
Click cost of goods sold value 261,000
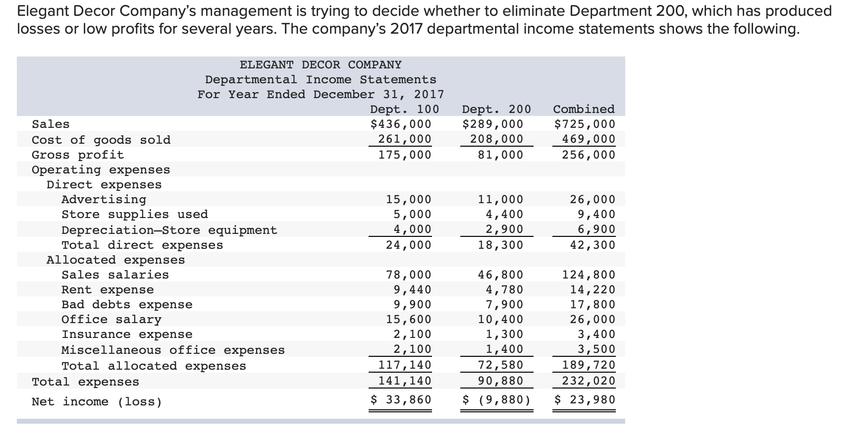point(405,139)
